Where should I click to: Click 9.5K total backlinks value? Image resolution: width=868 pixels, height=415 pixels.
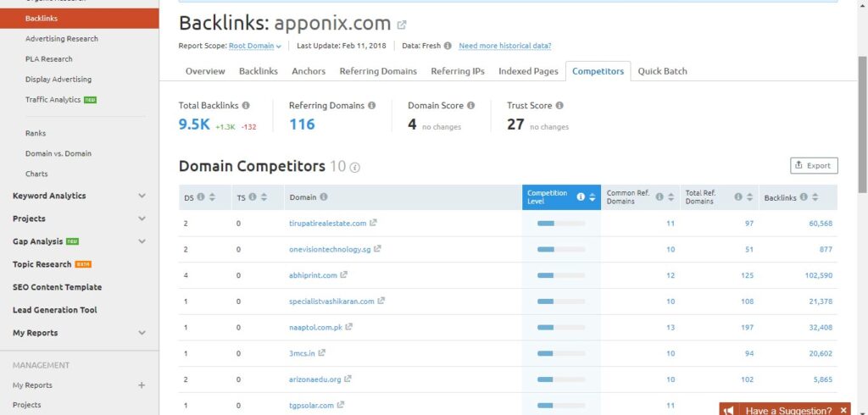pyautogui.click(x=194, y=125)
